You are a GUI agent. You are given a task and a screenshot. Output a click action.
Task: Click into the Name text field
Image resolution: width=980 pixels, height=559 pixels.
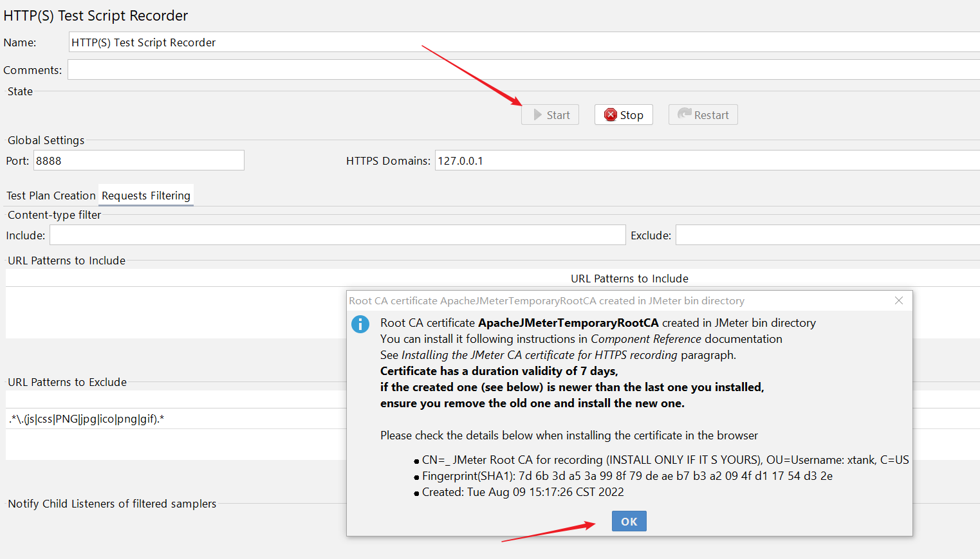coord(515,42)
